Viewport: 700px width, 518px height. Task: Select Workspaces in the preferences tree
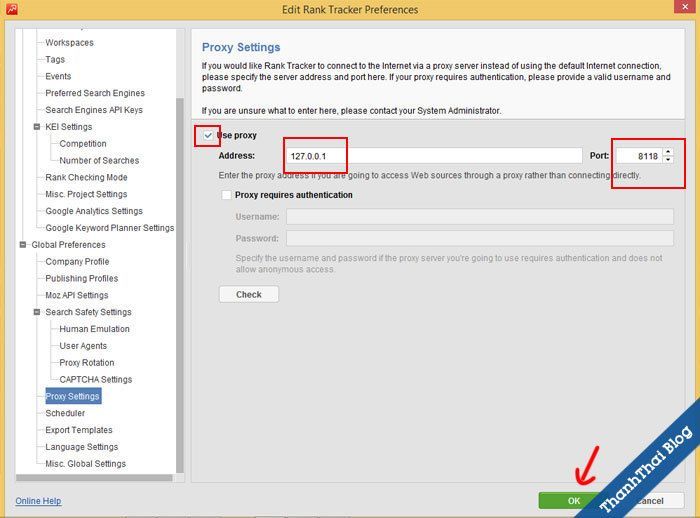click(x=70, y=42)
